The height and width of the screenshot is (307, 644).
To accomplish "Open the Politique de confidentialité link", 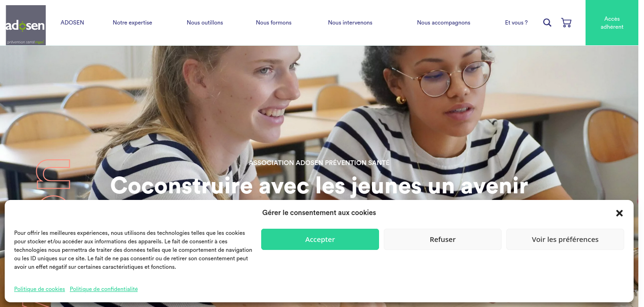I will click(x=104, y=289).
